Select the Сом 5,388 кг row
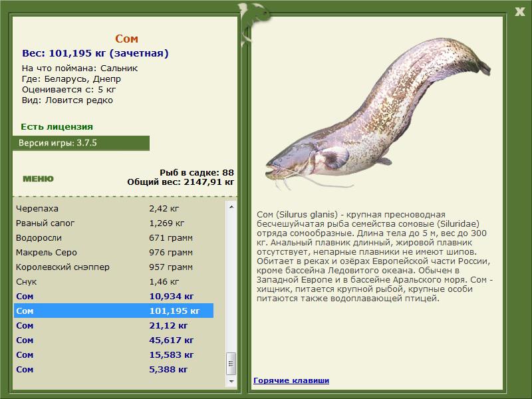 click(114, 369)
